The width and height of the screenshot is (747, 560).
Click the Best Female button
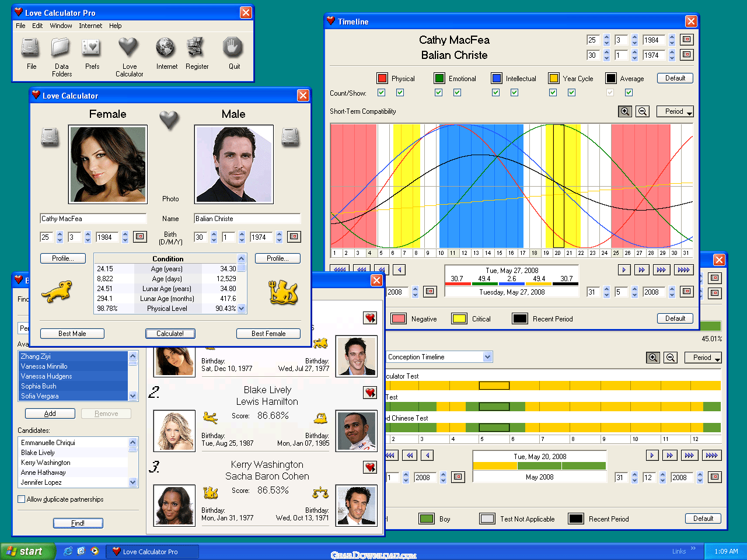coord(268,334)
